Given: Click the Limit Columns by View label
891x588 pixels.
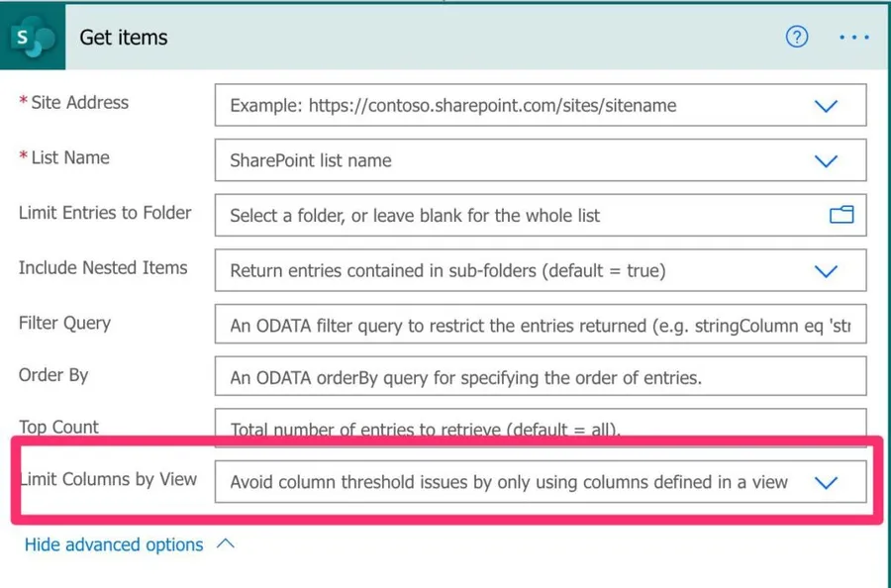Looking at the screenshot, I should point(109,479).
